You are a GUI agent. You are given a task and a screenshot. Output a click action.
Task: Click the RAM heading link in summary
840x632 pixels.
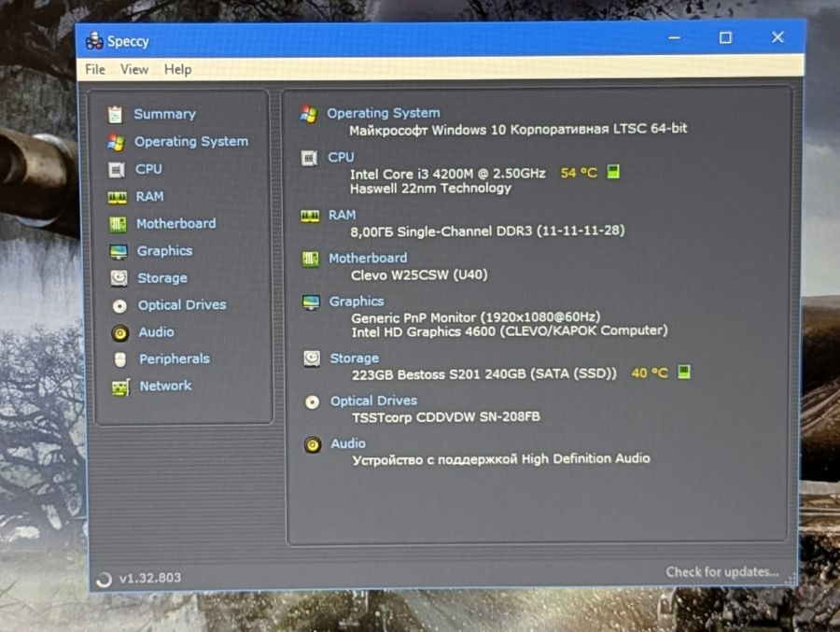342,215
